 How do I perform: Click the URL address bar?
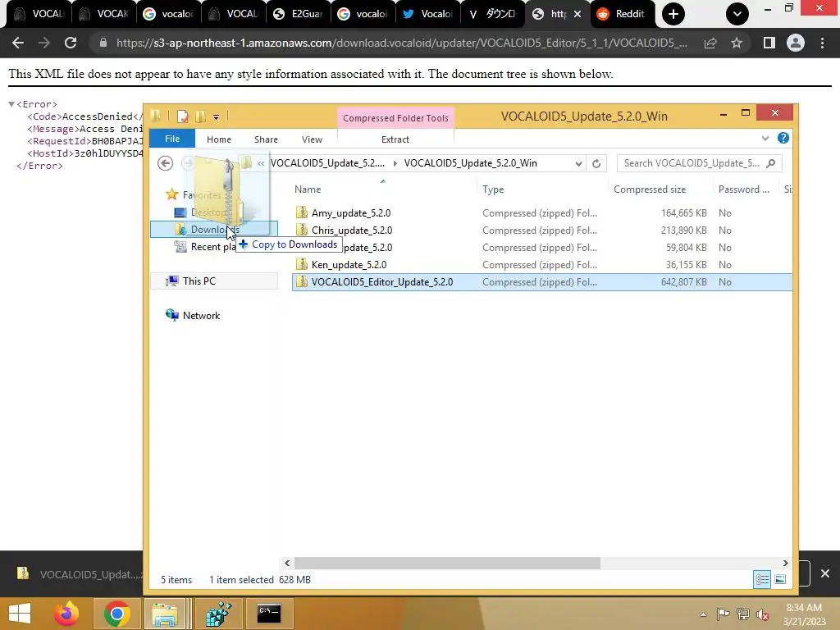coord(402,43)
